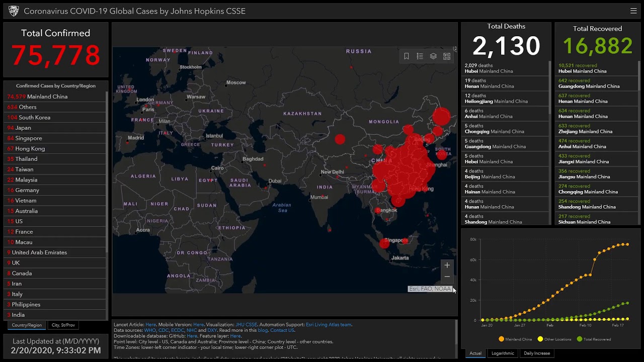
Task: Select Japan in the country list
Action: click(x=55, y=128)
